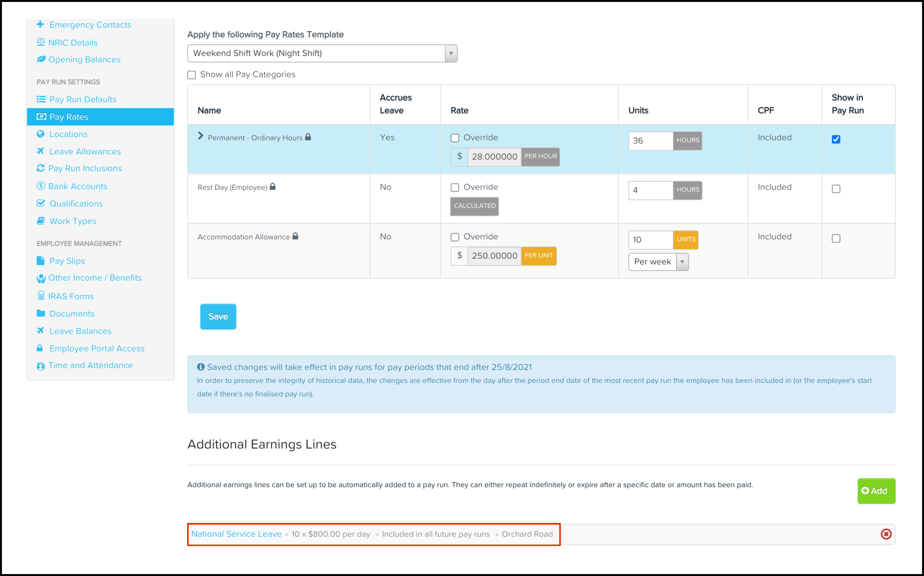Uncheck Show in Pay Run for Ordinary Hours
The image size is (924, 576).
point(835,139)
